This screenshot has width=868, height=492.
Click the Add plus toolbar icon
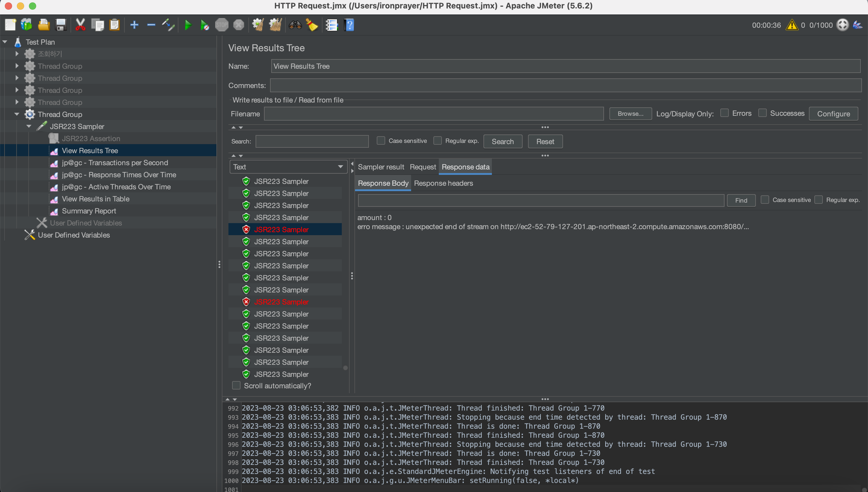[134, 25]
